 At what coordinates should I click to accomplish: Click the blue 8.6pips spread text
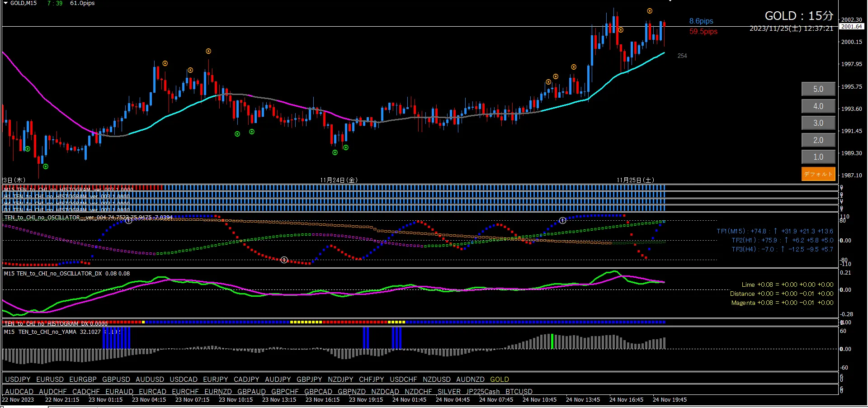pyautogui.click(x=701, y=21)
